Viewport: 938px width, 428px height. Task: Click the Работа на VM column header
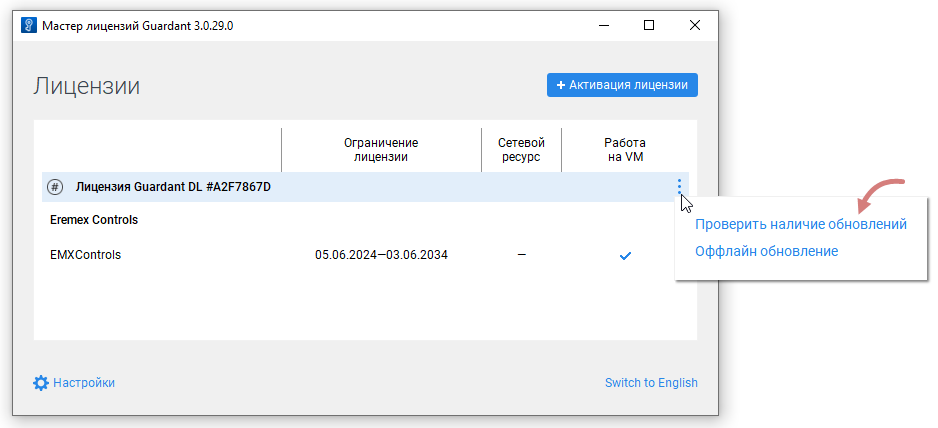625,150
